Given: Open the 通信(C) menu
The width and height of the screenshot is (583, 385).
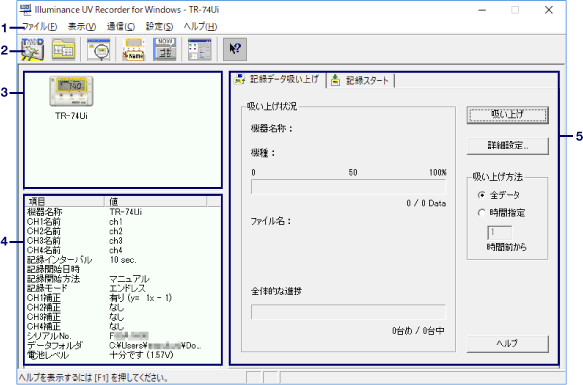Looking at the screenshot, I should tap(121, 26).
